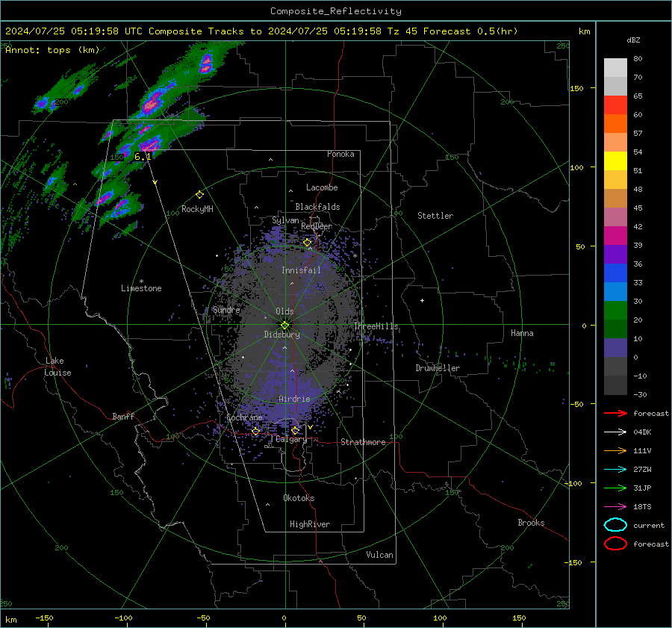Click the ThreeHills label on the map
This screenshot has width=672, height=628.
coord(376,326)
